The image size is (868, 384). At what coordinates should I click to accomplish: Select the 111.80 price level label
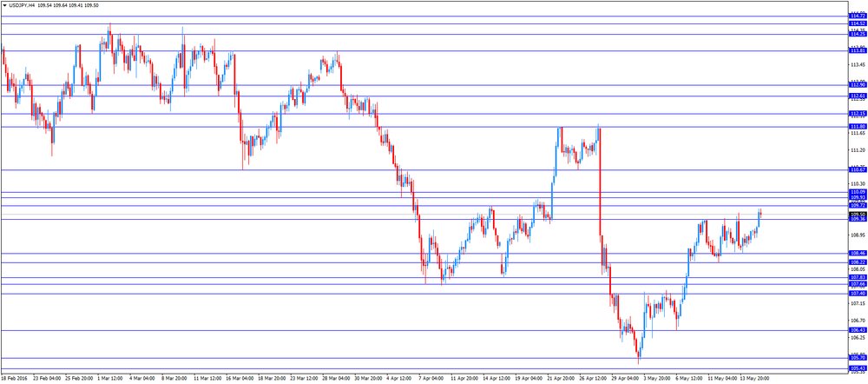(x=858, y=127)
